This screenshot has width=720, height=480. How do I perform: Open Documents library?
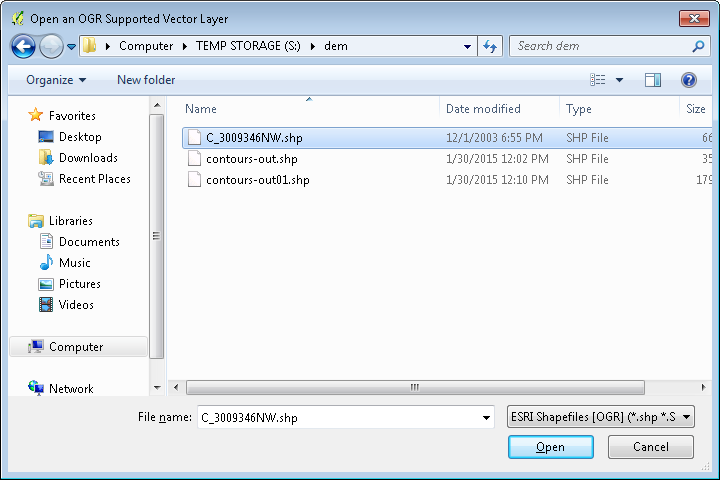point(89,242)
